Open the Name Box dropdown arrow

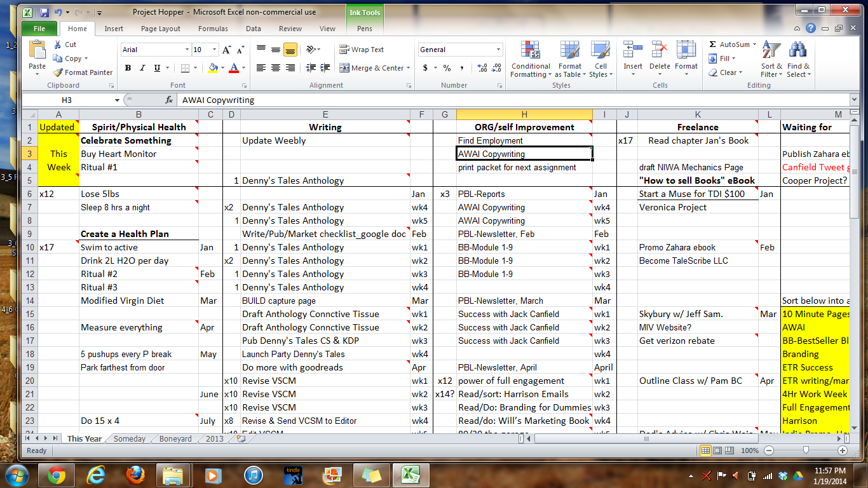[x=117, y=100]
